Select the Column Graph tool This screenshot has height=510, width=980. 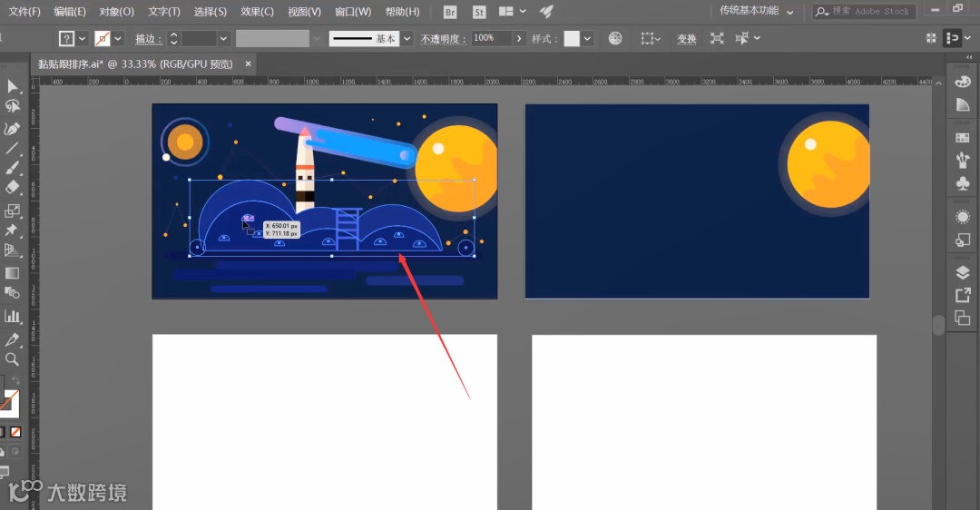(x=13, y=316)
